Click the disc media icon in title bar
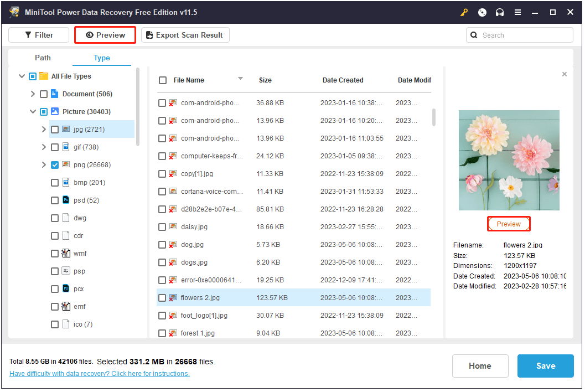585x392 pixels. (482, 12)
